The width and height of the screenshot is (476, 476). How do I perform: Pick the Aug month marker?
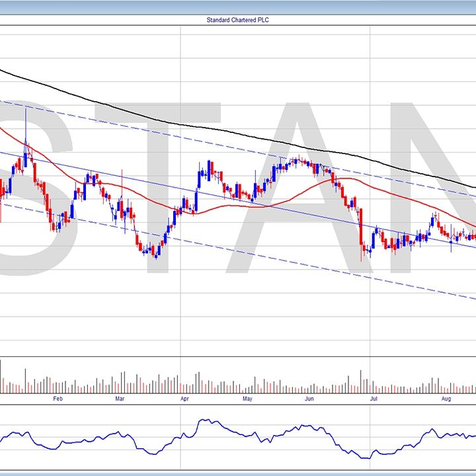point(446,399)
